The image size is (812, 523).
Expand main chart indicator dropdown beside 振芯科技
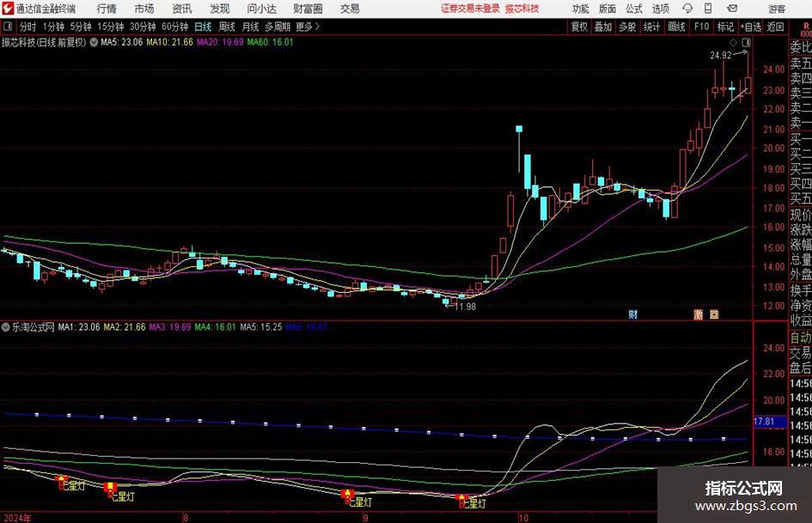[94, 42]
